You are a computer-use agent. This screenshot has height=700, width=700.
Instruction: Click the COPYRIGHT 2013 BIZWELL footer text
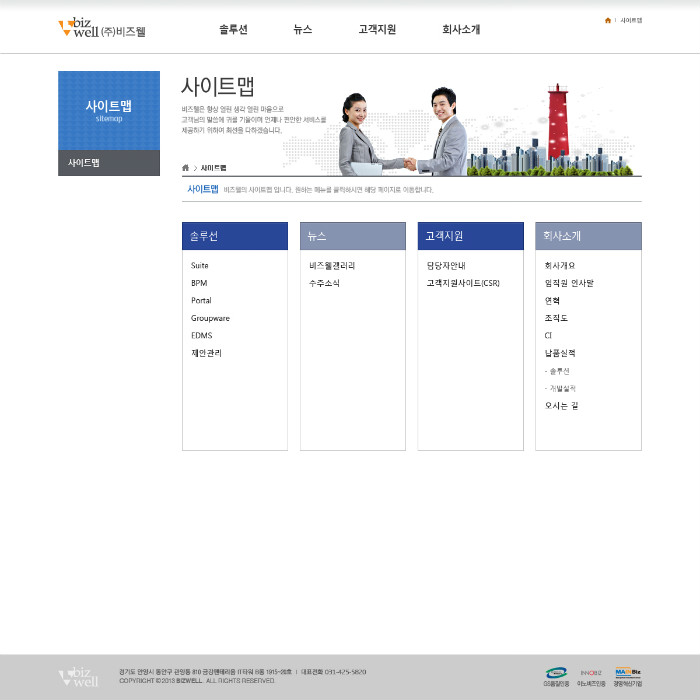(197, 681)
